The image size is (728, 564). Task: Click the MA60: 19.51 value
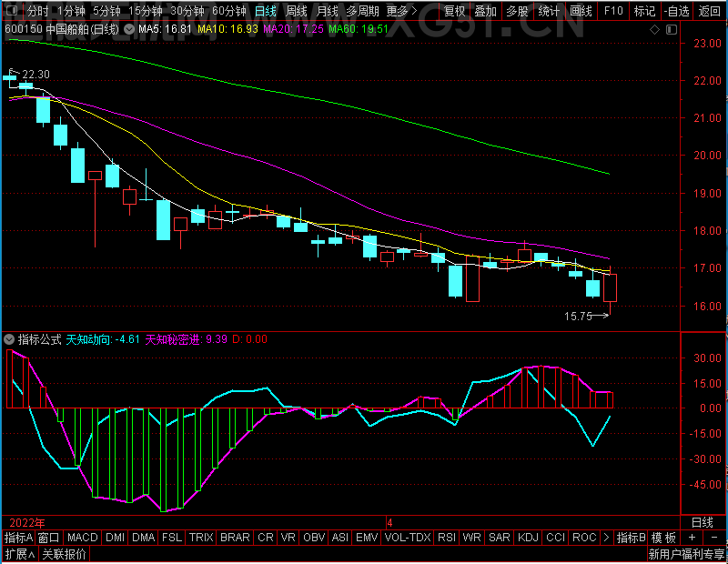[359, 29]
